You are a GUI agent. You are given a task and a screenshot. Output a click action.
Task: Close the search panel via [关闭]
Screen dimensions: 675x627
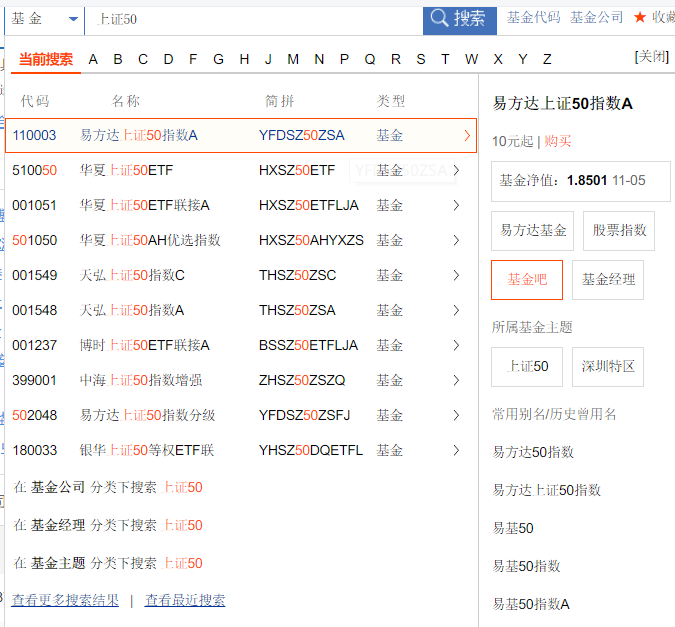pos(652,56)
